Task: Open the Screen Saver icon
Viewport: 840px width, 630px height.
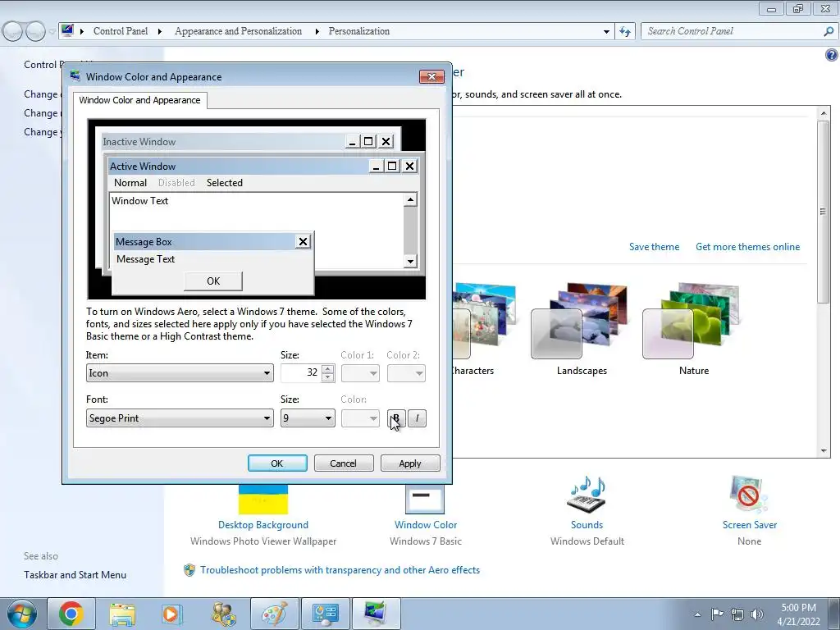Action: tap(749, 494)
